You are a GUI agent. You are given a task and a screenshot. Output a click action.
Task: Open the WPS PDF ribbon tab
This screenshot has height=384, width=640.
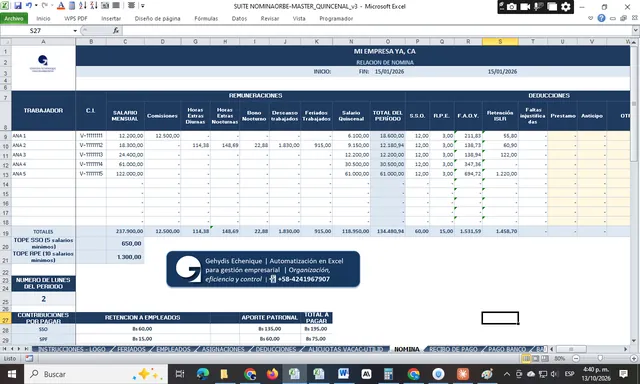click(x=76, y=18)
